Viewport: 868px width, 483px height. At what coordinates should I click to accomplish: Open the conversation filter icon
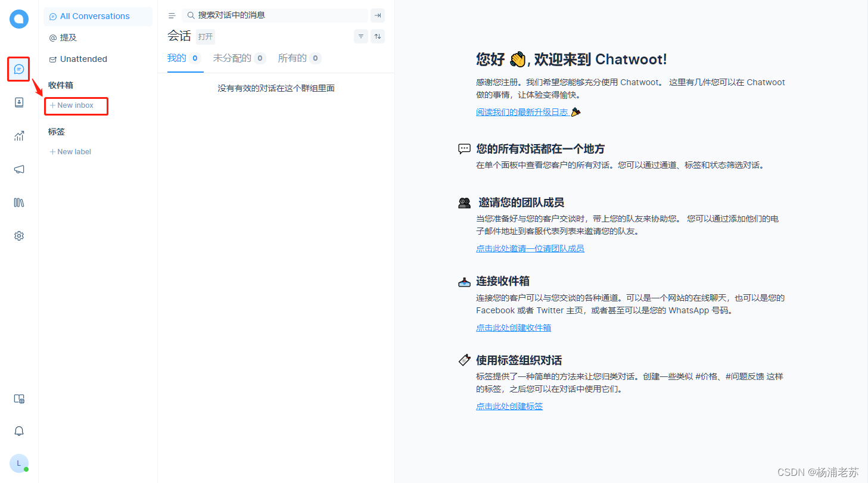coord(361,36)
